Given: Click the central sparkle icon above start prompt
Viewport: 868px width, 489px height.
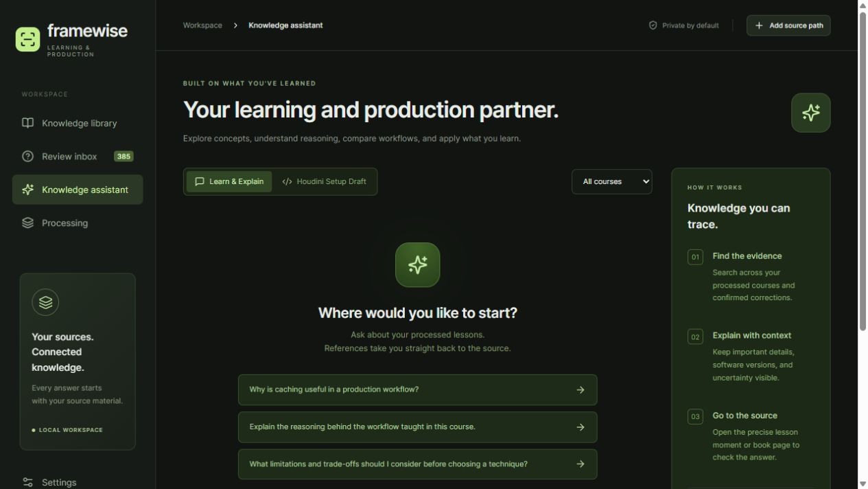Looking at the screenshot, I should (x=417, y=264).
